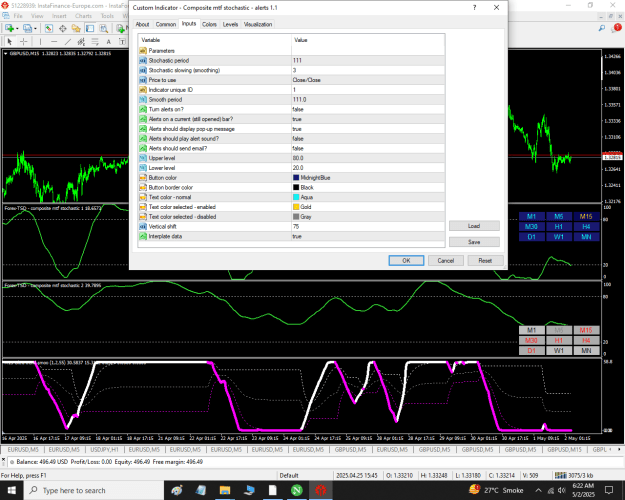The width and height of the screenshot is (625, 500).
Task: Open the green N app in taskbar
Action: click(297, 490)
